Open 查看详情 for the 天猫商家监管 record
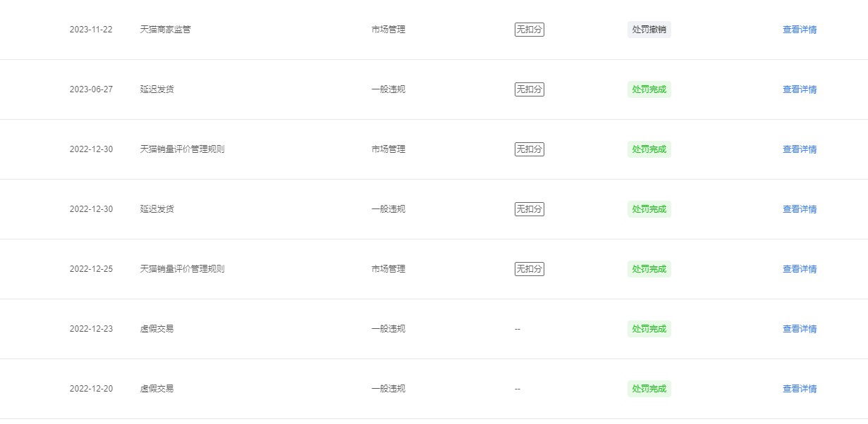 point(800,30)
